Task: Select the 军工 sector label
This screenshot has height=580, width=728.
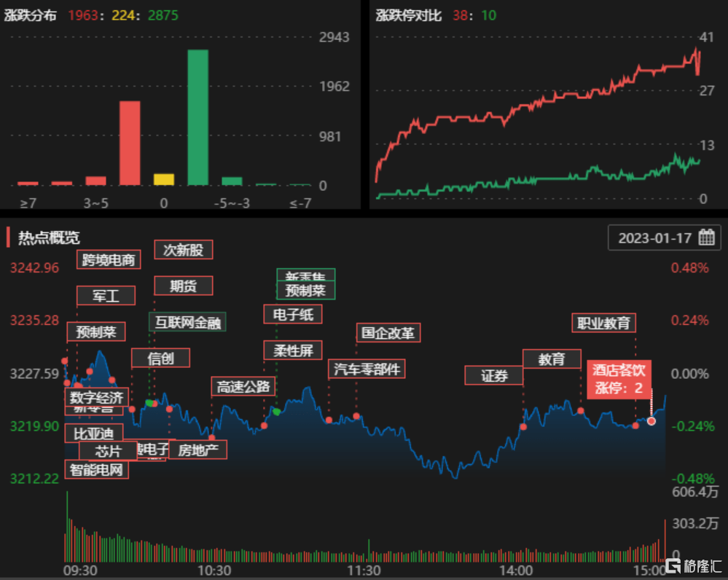Action: 106,296
